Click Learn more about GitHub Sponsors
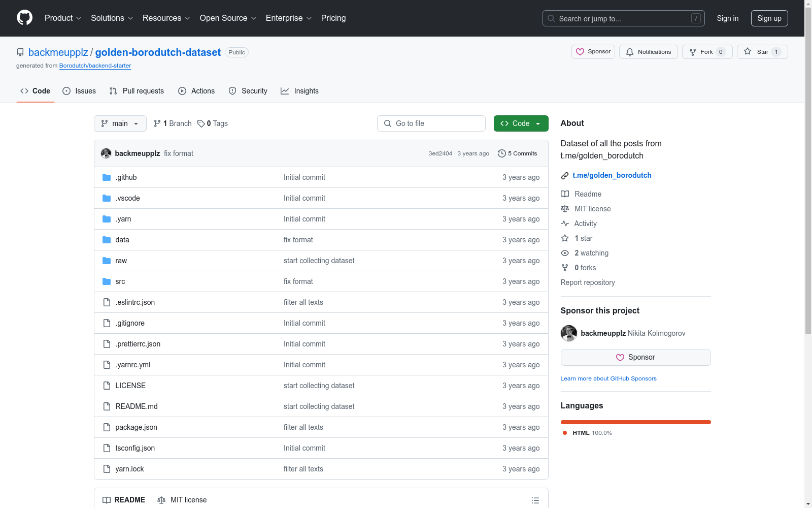Screen dimensions: 812x508 (x=608, y=378)
